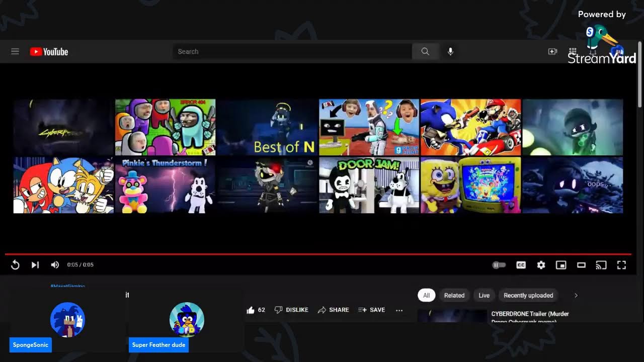
Task: Enable theater mode
Action: coord(581,265)
